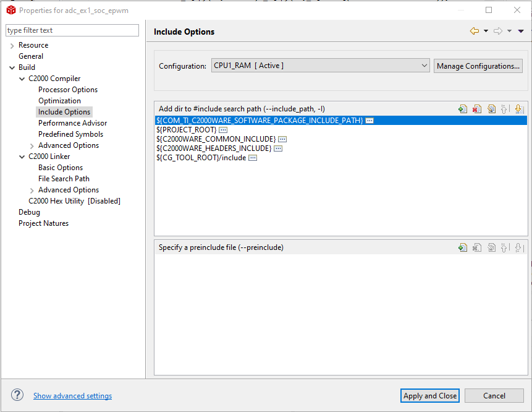Open the Configuration CPU1_RAM dropdown
The width and height of the screenshot is (532, 412).
[x=320, y=66]
